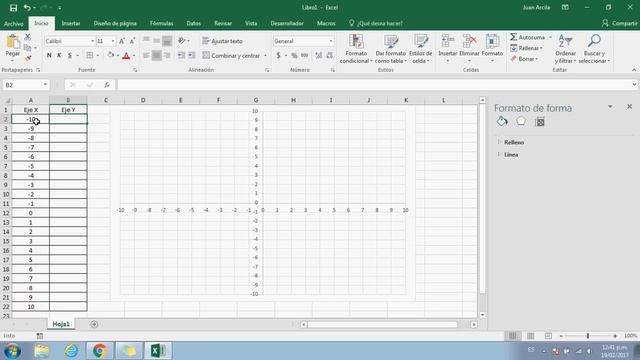Click the Fill Color paint bucket

click(110, 55)
